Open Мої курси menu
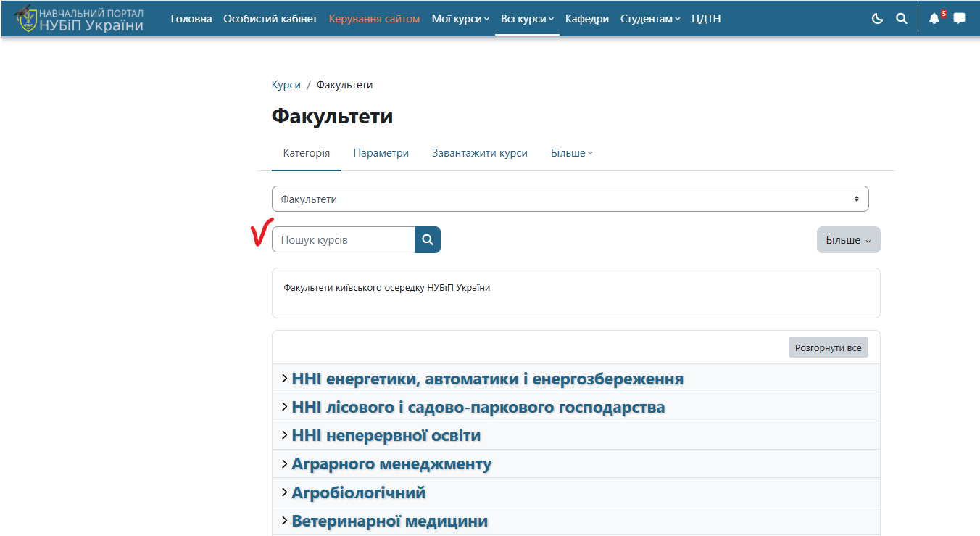Image resolution: width=980 pixels, height=536 pixels. [460, 19]
